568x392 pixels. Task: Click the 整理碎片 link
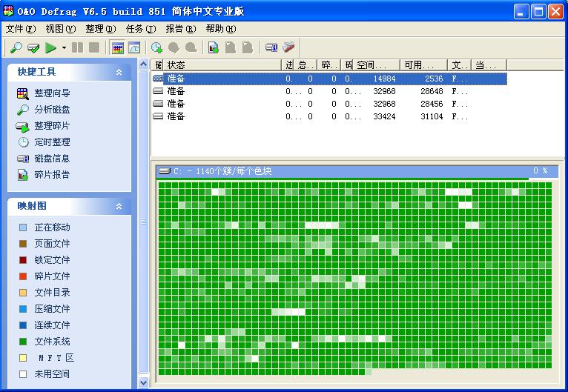tap(52, 125)
